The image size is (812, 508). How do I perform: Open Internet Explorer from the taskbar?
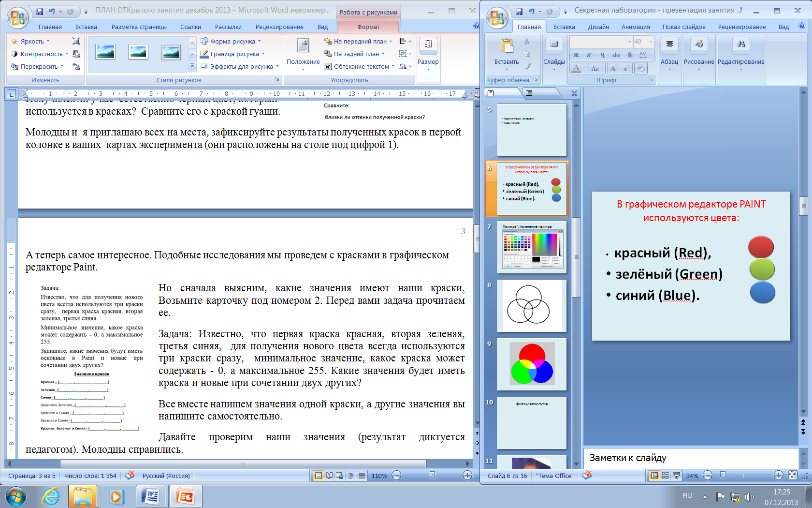51,496
